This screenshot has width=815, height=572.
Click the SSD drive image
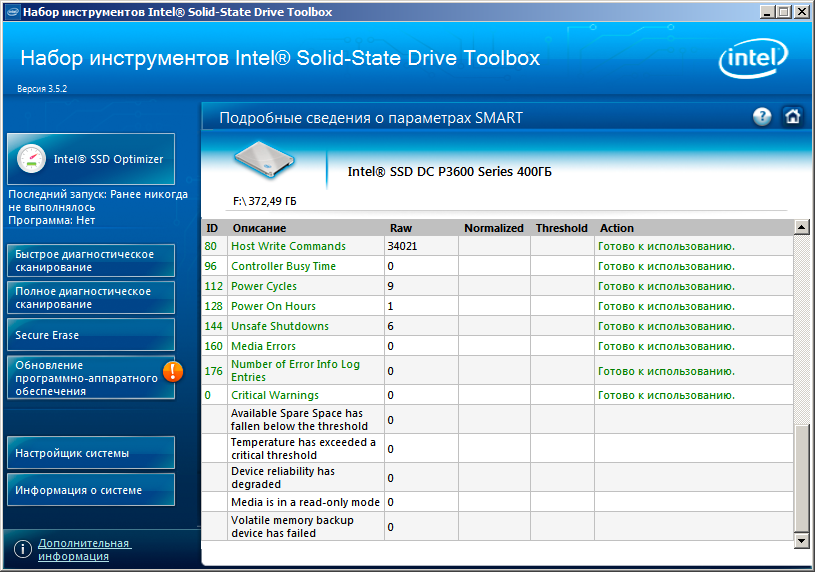(x=265, y=160)
